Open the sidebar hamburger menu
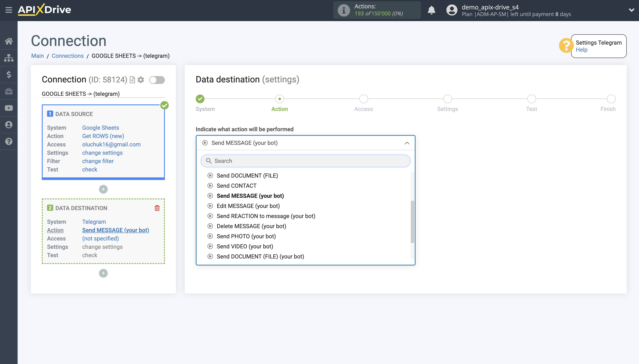Viewport: 639px width, 364px height. [9, 10]
